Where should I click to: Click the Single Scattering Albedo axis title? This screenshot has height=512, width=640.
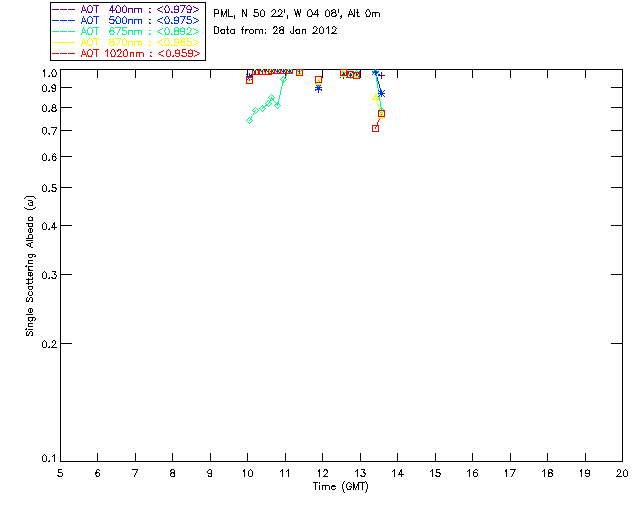[x=31, y=266]
